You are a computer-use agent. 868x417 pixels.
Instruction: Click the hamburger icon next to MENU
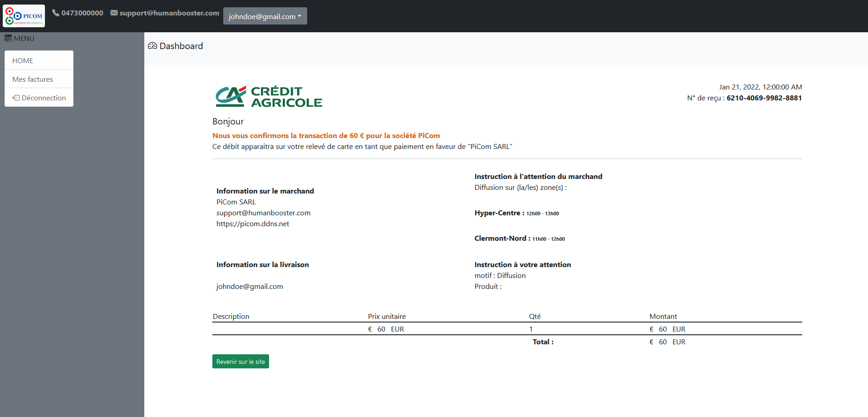tap(8, 38)
